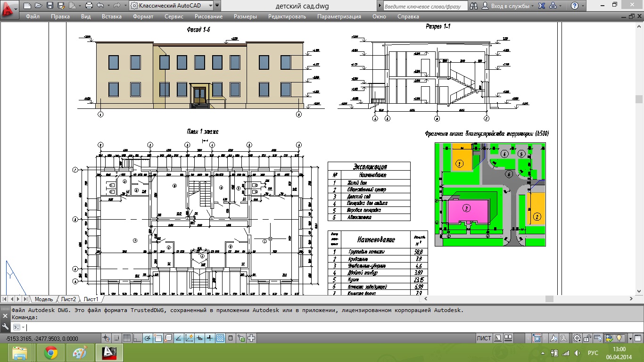Click the first-tab navigation arrow
644x362 pixels.
(5, 299)
